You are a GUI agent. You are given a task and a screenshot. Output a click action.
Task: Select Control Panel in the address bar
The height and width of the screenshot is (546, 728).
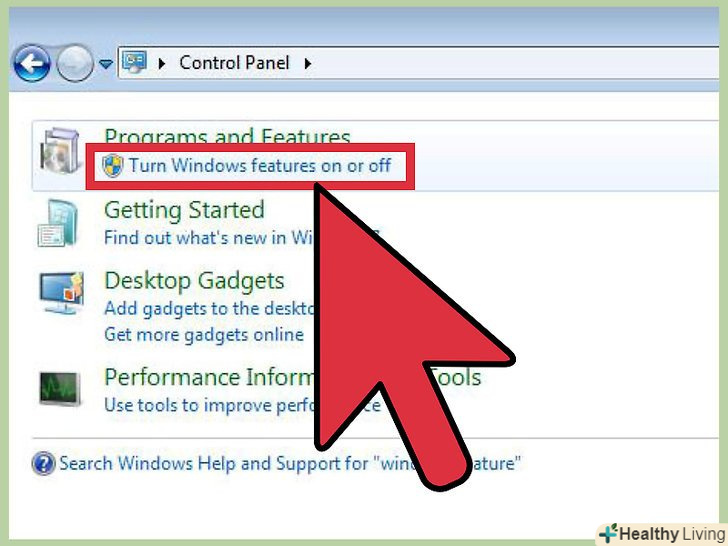pyautogui.click(x=234, y=63)
